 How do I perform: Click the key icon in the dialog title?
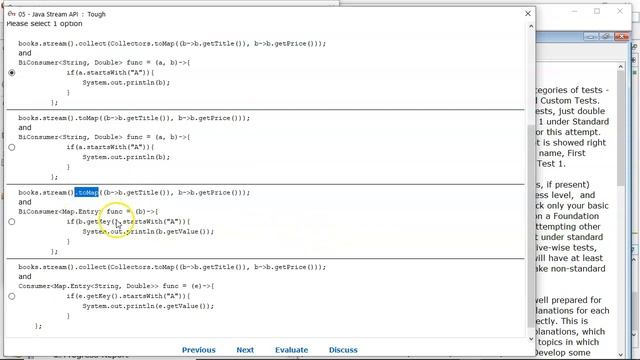tap(11, 13)
